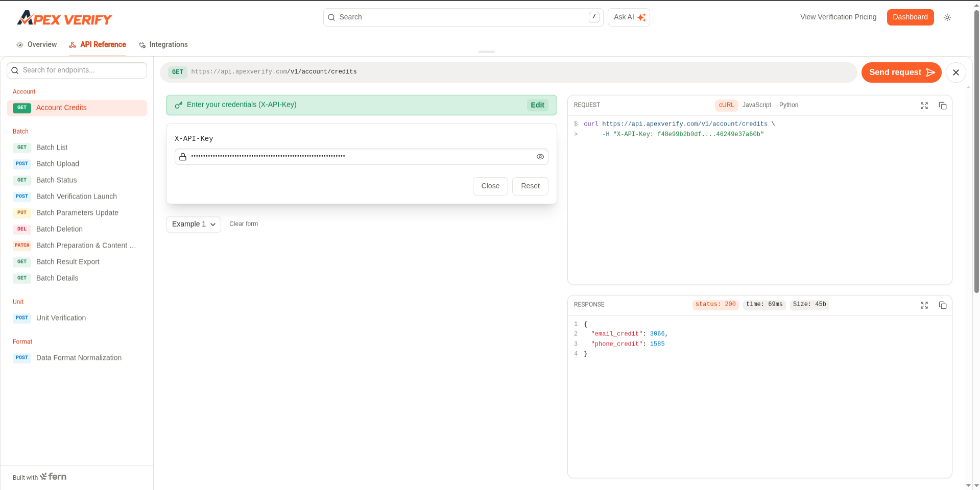Click the email_credit value 3066
The image size is (980, 490).
(657, 334)
